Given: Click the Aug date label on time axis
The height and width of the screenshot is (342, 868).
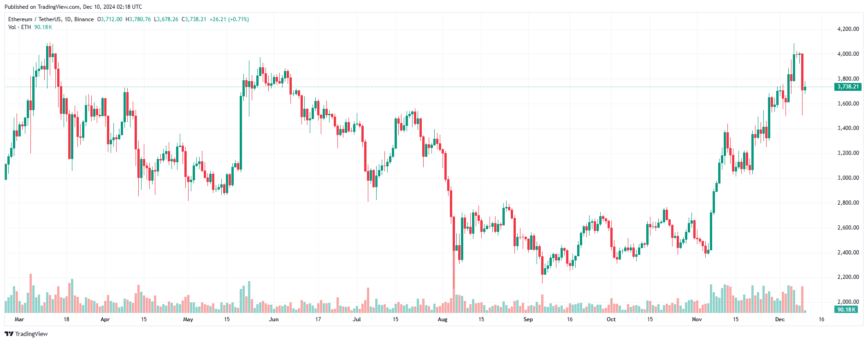Looking at the screenshot, I should (x=443, y=319).
